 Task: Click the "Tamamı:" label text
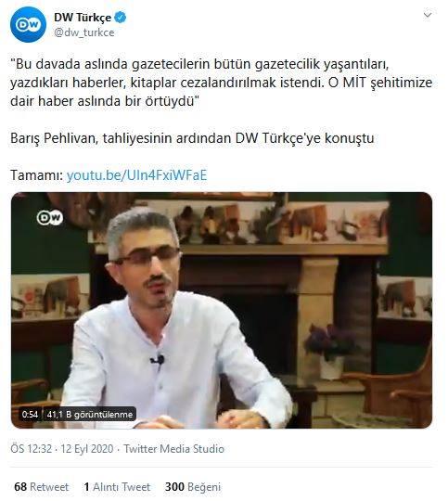(x=37, y=175)
